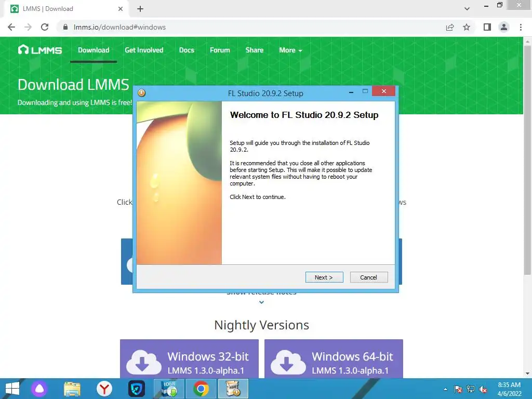Open a new browser tab

[140, 9]
